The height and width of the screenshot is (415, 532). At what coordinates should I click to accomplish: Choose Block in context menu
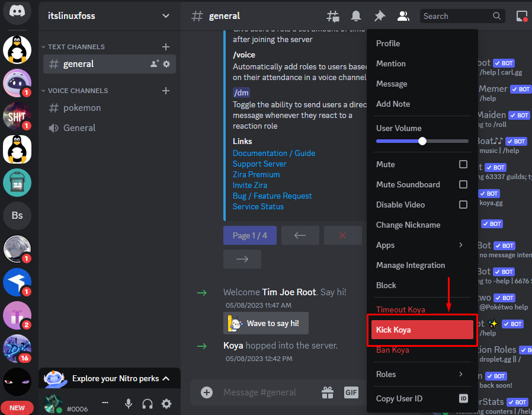(x=422, y=285)
